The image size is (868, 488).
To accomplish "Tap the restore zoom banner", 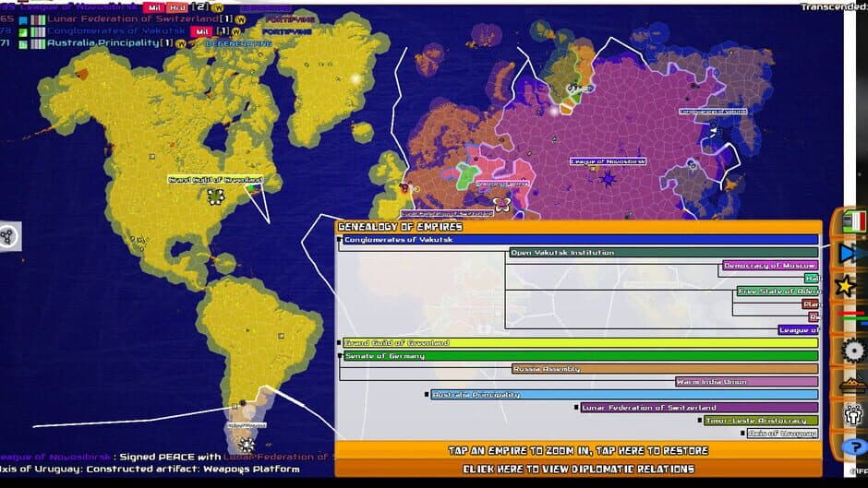I will (x=578, y=450).
